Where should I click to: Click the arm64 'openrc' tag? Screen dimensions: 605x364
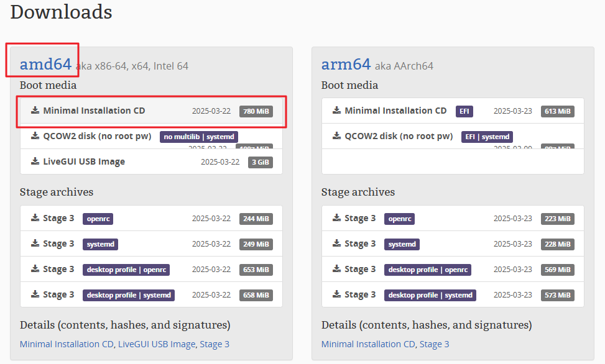tap(399, 219)
